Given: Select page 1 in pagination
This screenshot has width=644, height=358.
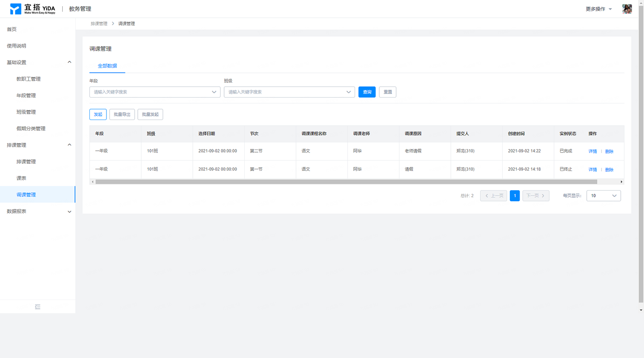Looking at the screenshot, I should 515,196.
